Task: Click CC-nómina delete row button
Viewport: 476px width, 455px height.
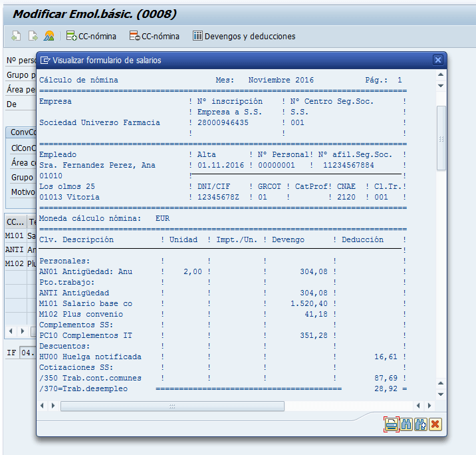Action: (154, 36)
